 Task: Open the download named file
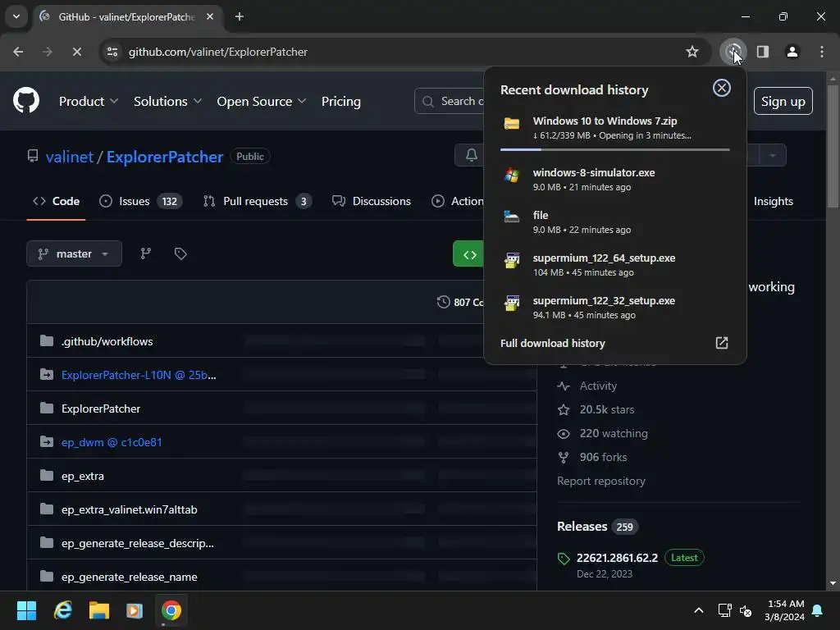(x=615, y=221)
